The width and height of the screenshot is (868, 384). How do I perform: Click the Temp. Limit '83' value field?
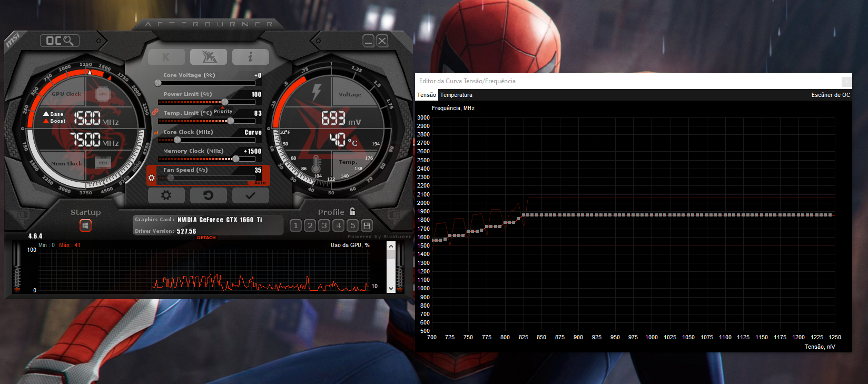[258, 113]
